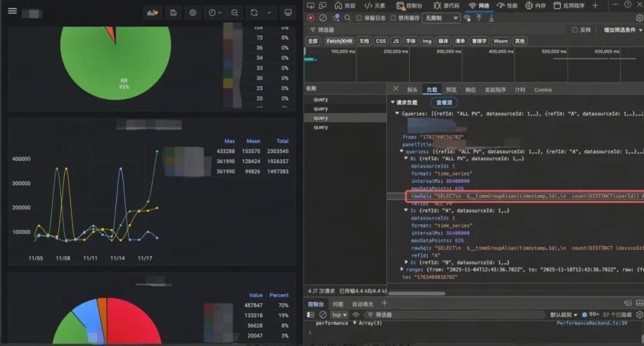Click the Add panel icon in Grafana toolbar

153,13
